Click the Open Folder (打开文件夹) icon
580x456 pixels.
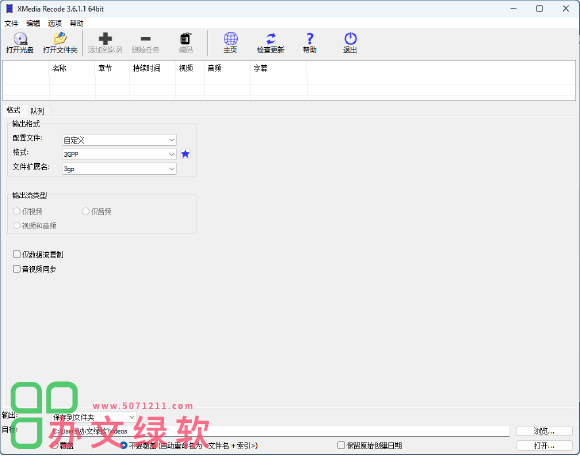pyautogui.click(x=60, y=39)
